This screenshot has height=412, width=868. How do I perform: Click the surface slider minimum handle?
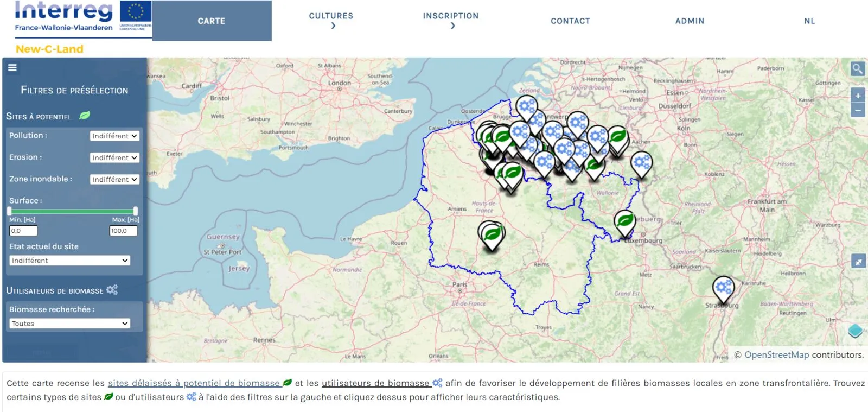[9, 211]
